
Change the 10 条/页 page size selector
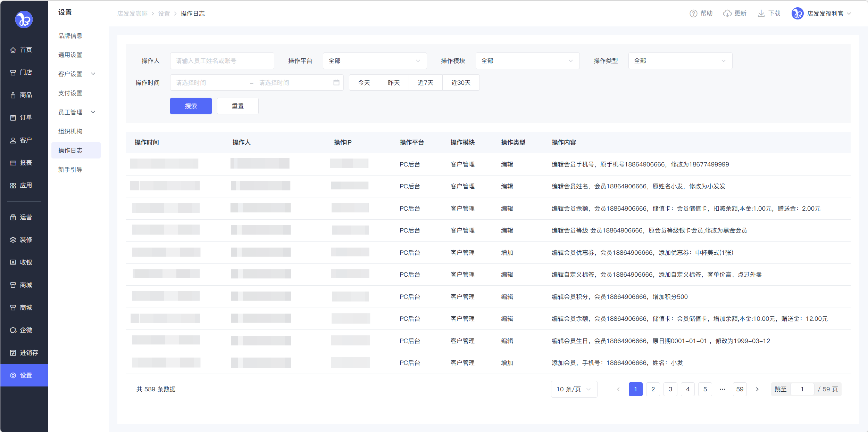click(x=574, y=389)
